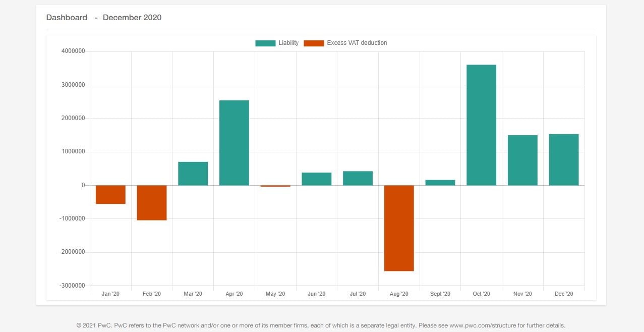Click the Mar '20 liability bar
Viewport: 644px width, 332px height.
pos(193,174)
